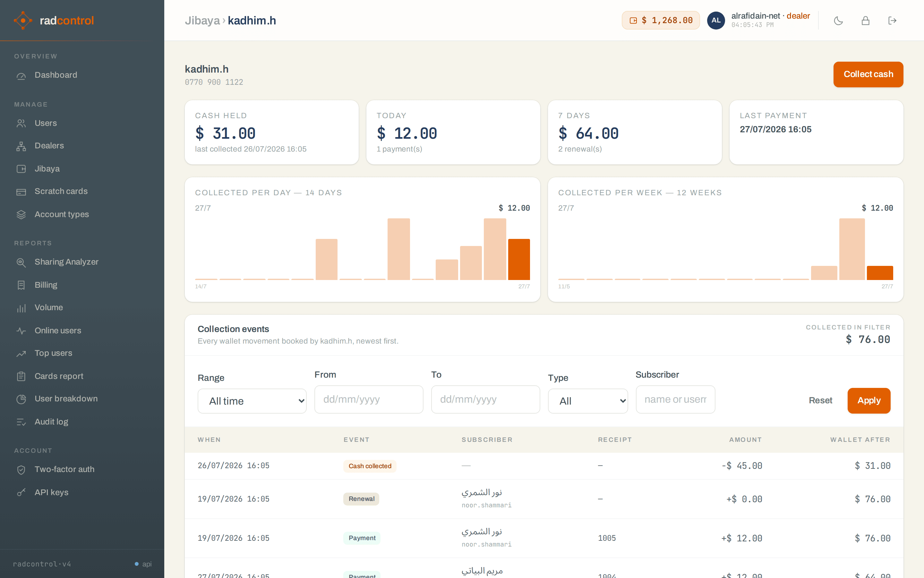Image resolution: width=924 pixels, height=578 pixels.
Task: Toggle dark mode with moon icon
Action: click(838, 21)
